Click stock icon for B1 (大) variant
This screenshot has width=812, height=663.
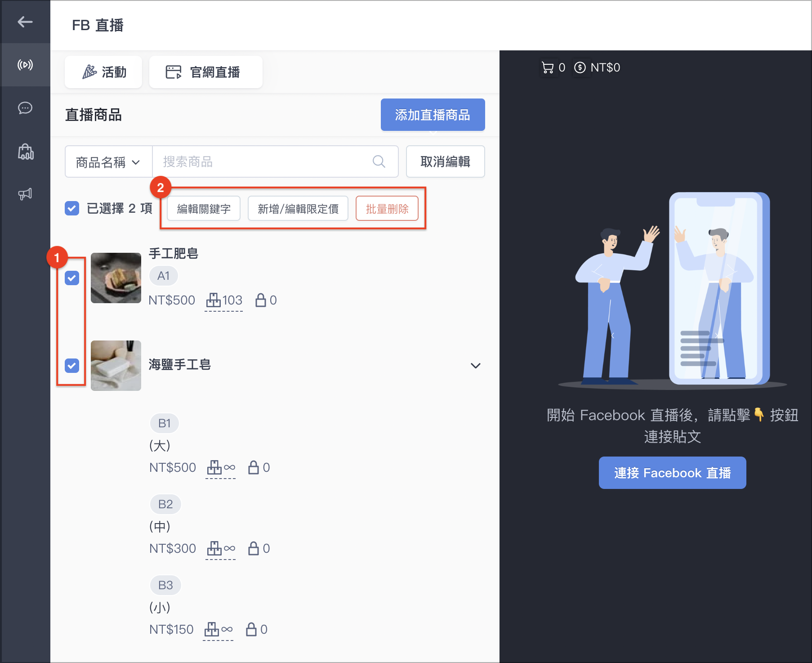(x=214, y=467)
